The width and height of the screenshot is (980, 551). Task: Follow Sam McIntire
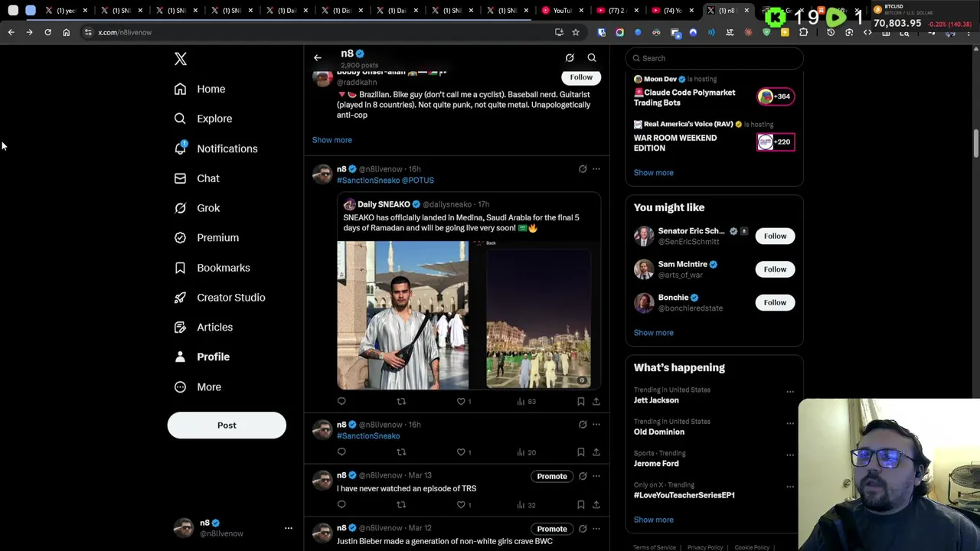[x=775, y=269]
